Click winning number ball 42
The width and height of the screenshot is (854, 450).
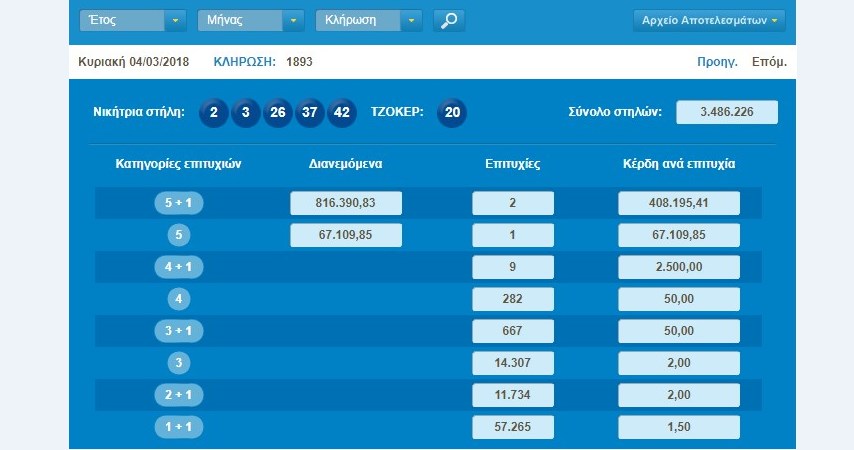pyautogui.click(x=341, y=112)
